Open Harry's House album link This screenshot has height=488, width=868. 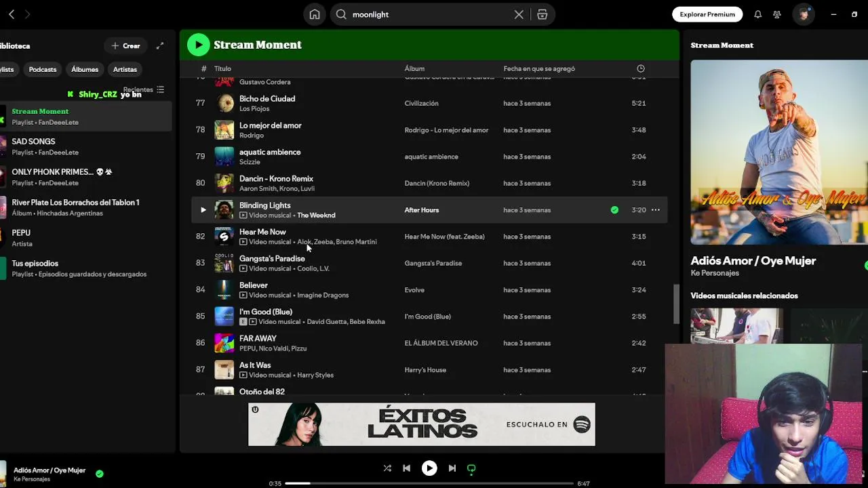click(425, 370)
